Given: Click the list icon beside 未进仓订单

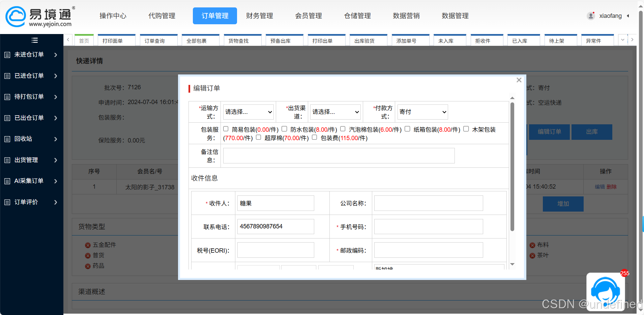Looking at the screenshot, I should coord(7,55).
